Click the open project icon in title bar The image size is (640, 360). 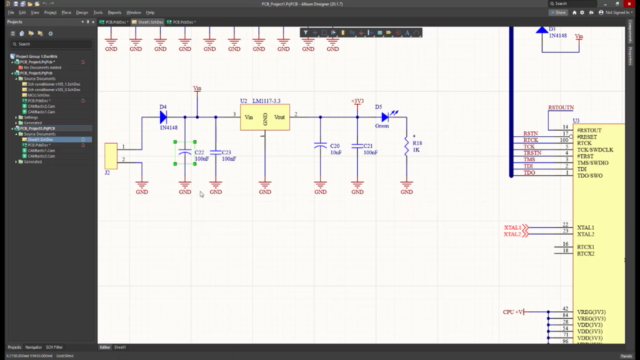click(x=37, y=4)
